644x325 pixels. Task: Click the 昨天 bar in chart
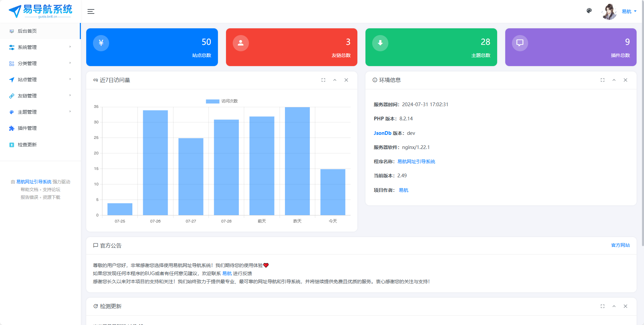pyautogui.click(x=297, y=161)
